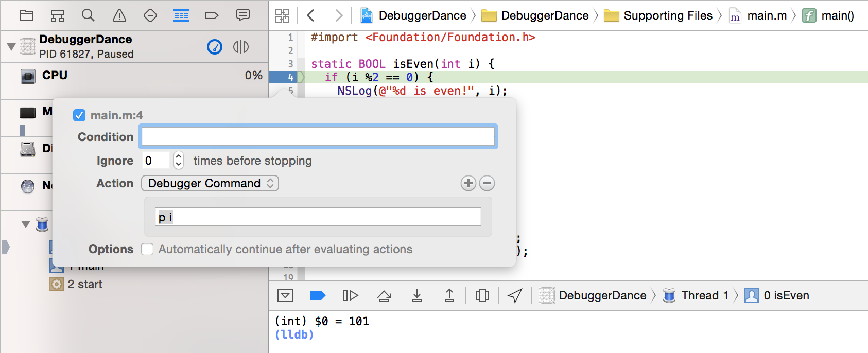Image resolution: width=868 pixels, height=353 pixels.
Task: Add another breakpoint action with plus button
Action: (x=468, y=183)
